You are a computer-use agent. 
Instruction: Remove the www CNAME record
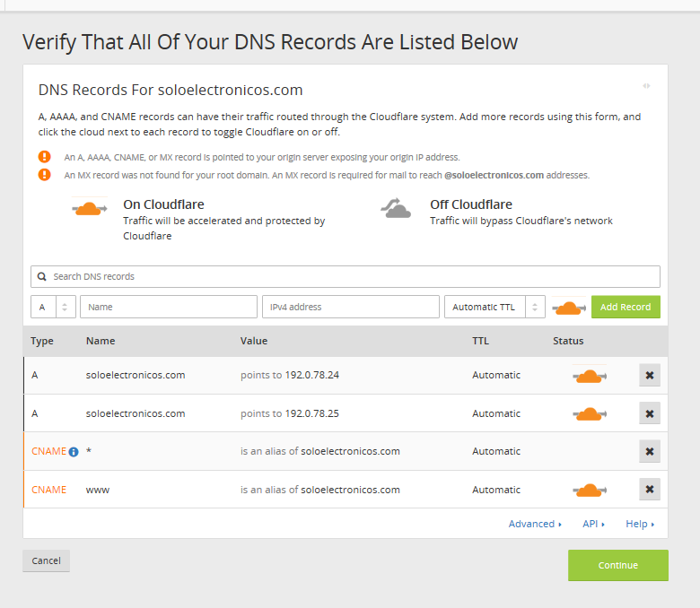pyautogui.click(x=650, y=490)
